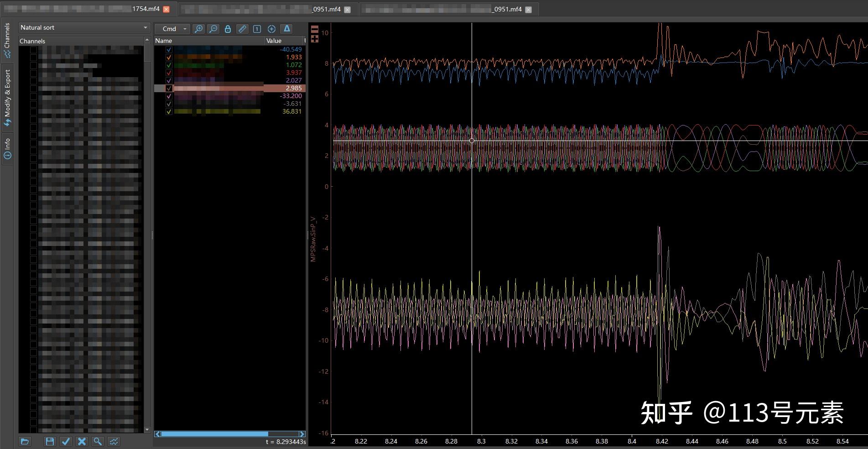The height and width of the screenshot is (449, 868).
Task: Click the lock icon in the plot toolbar
Action: coord(228,29)
